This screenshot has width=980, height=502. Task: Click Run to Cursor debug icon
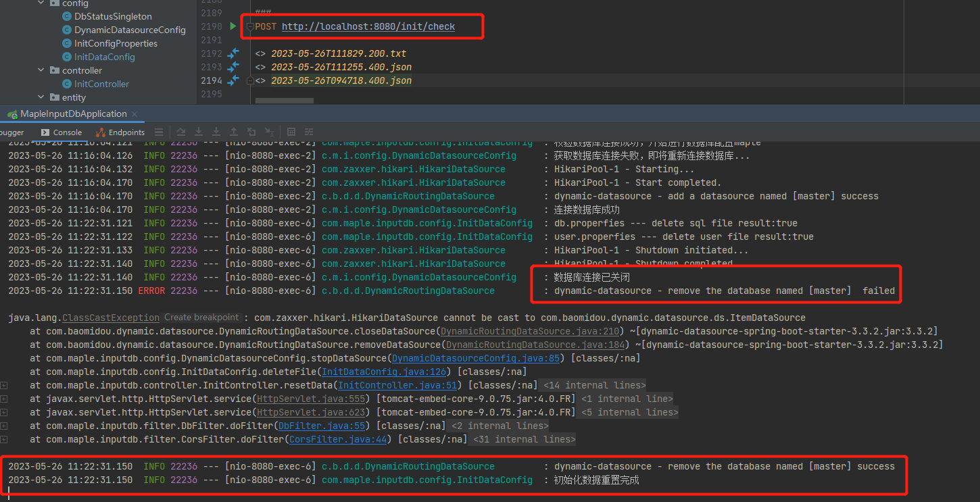click(x=269, y=132)
